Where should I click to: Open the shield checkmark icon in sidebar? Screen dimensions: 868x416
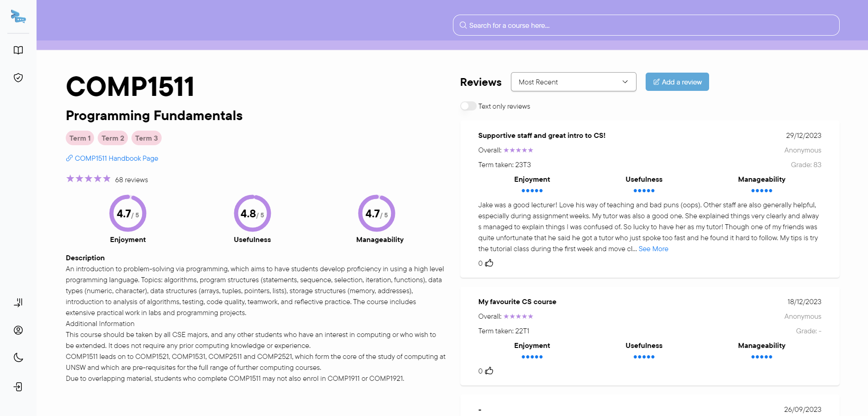click(18, 78)
